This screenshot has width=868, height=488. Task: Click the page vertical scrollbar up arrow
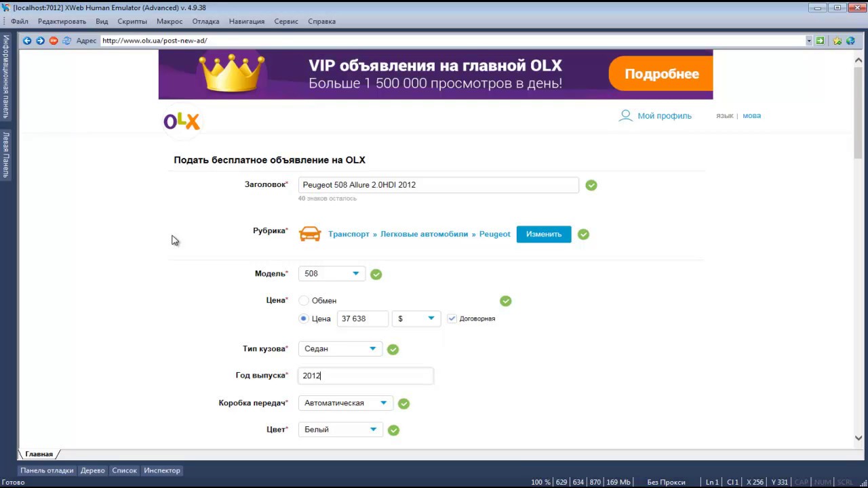click(x=858, y=60)
